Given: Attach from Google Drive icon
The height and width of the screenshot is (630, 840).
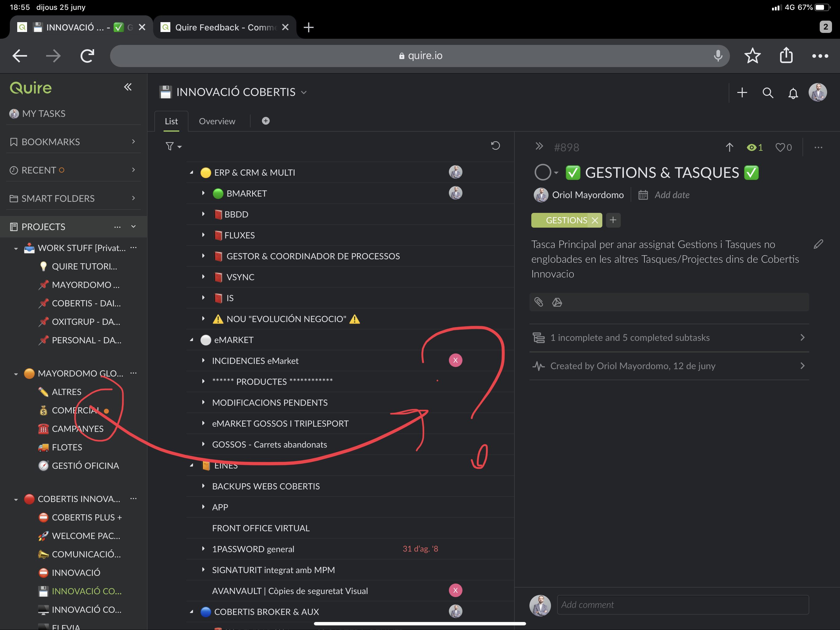Looking at the screenshot, I should click(557, 302).
